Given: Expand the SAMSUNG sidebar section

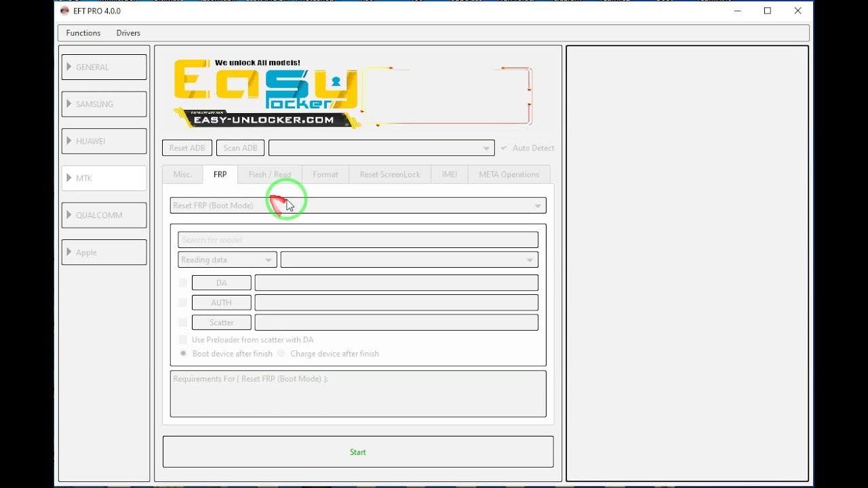Looking at the screenshot, I should pyautogui.click(x=104, y=104).
